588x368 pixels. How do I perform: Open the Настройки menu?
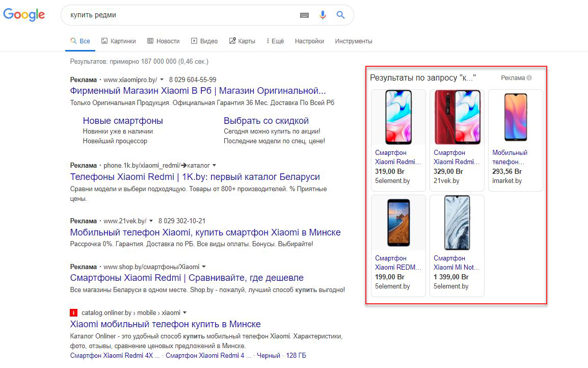(309, 41)
